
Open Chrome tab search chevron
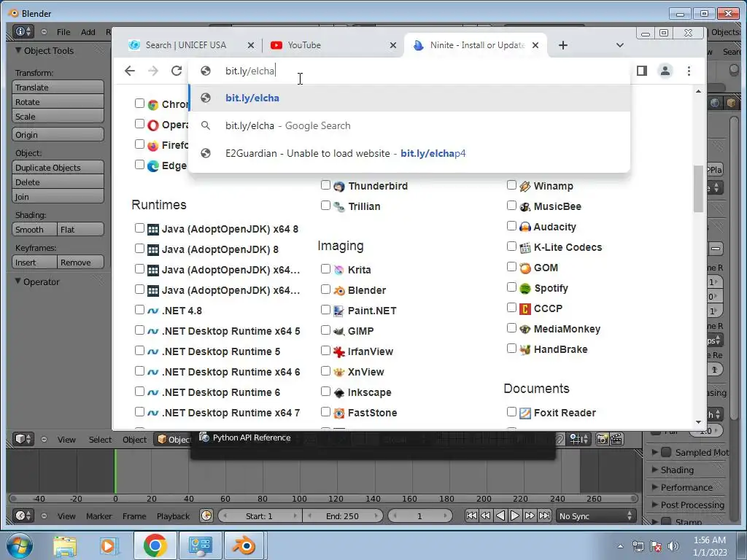point(620,45)
